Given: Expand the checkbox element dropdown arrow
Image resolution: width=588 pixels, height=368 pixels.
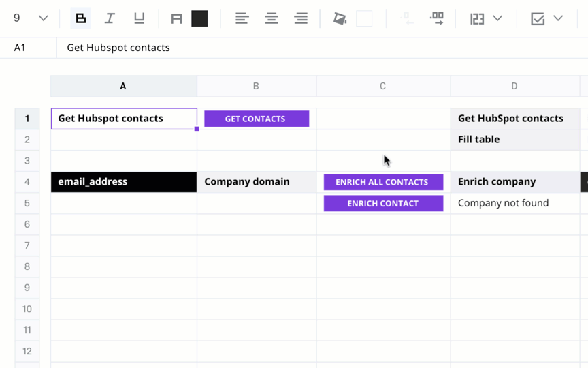Looking at the screenshot, I should coord(558,18).
